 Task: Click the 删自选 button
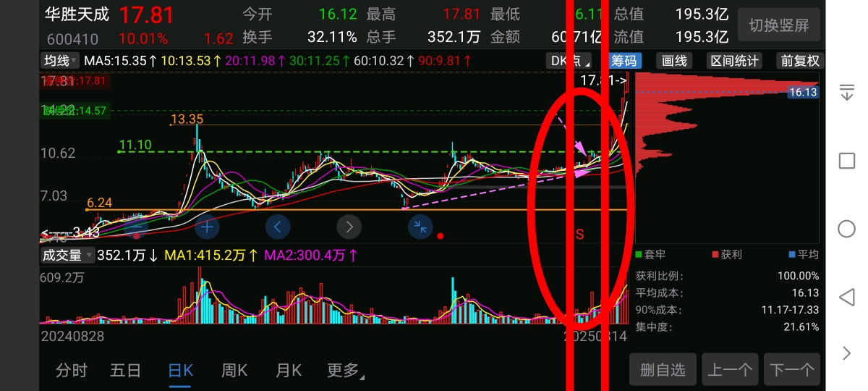click(663, 370)
